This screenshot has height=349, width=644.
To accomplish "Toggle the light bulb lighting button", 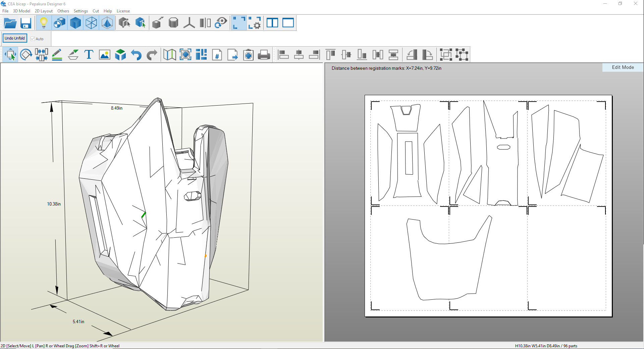I will (43, 23).
